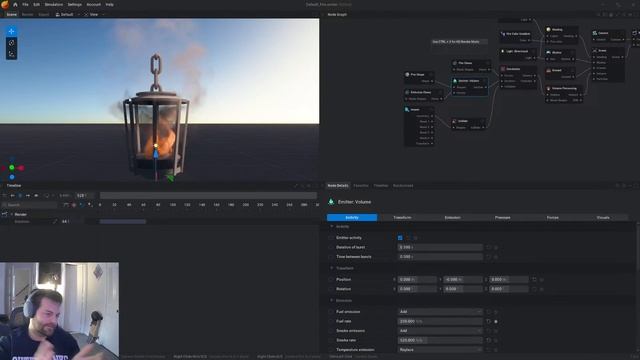Open the Default layout dropdown in toolbar
Viewport: 640px width, 360px height.
coord(67,14)
